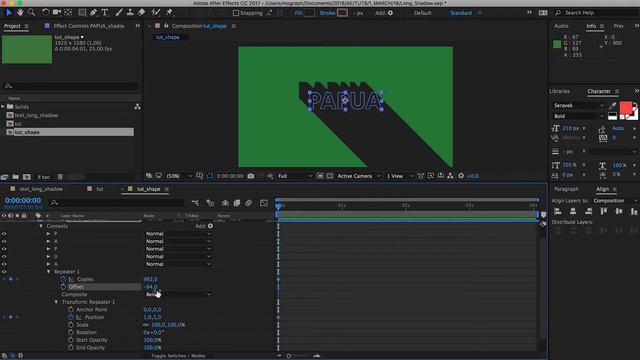Switch to Default workspace
This screenshot has width=640, height=360.
coord(422,13)
